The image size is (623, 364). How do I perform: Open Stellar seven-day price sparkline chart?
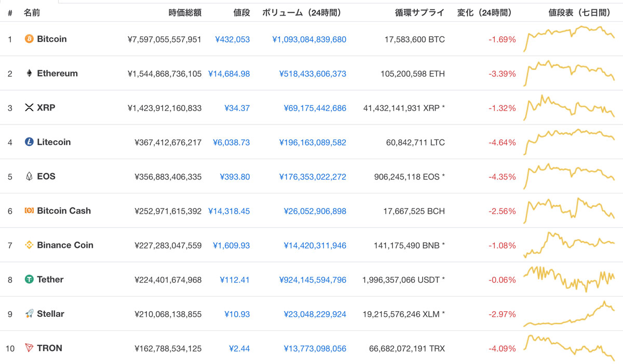point(569,314)
